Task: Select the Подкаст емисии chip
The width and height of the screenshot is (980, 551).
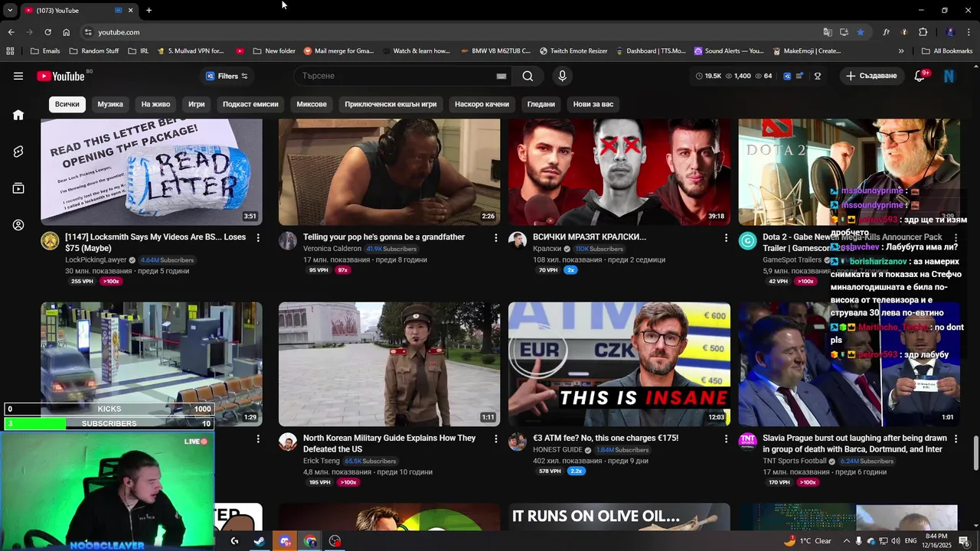Action: [x=250, y=104]
